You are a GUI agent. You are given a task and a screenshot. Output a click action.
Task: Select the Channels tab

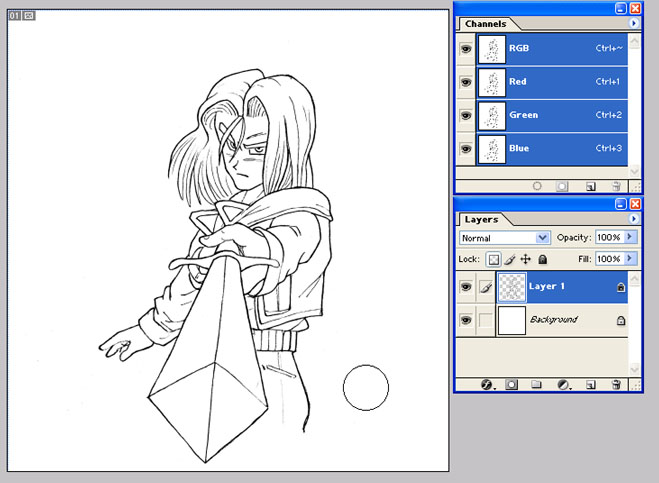pos(485,23)
